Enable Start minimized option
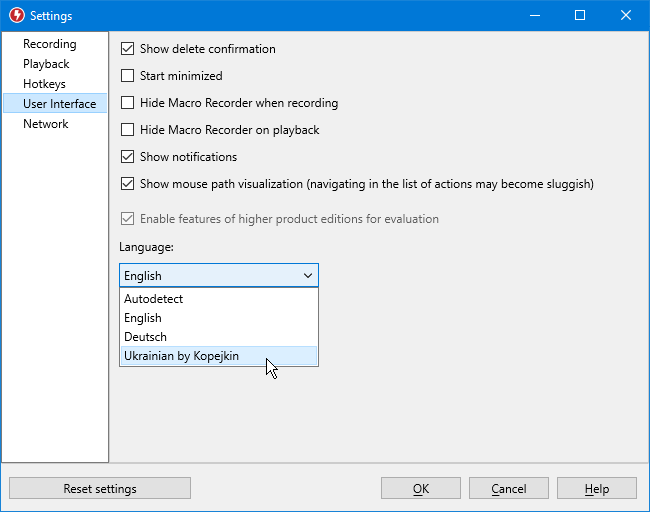The width and height of the screenshot is (650, 512). 127,76
